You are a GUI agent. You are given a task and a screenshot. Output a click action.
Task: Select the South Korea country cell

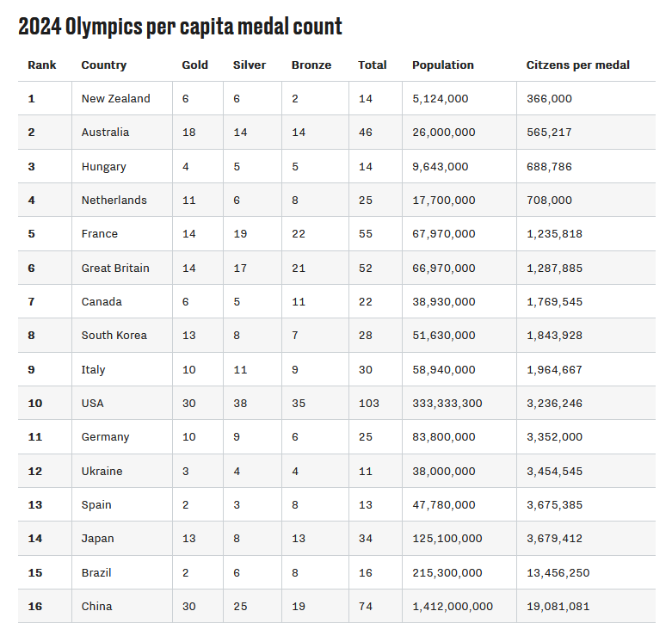[x=114, y=336]
